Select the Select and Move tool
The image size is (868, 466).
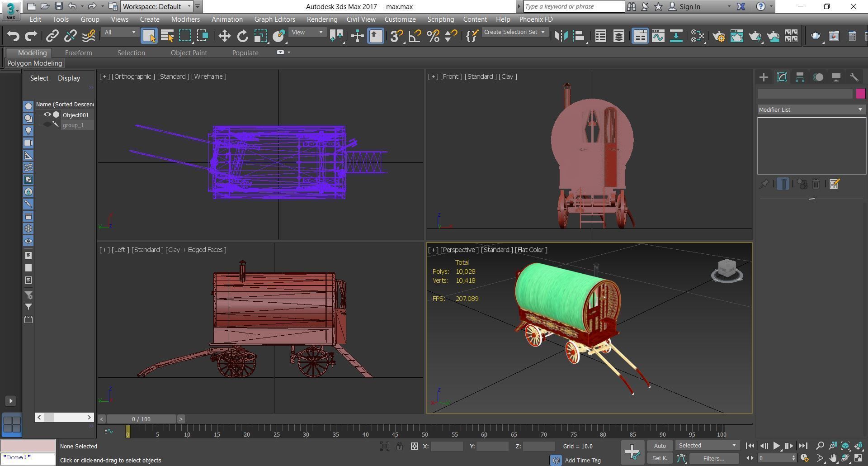tap(224, 36)
